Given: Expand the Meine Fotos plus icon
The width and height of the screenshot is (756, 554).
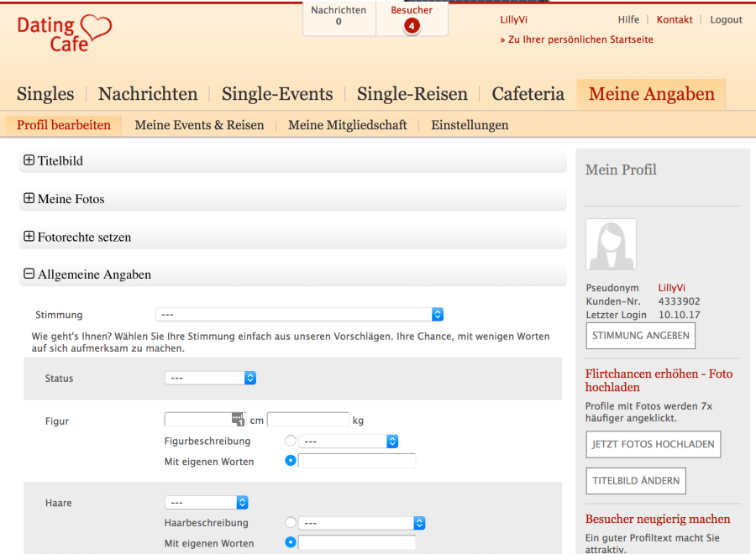Looking at the screenshot, I should tap(29, 199).
